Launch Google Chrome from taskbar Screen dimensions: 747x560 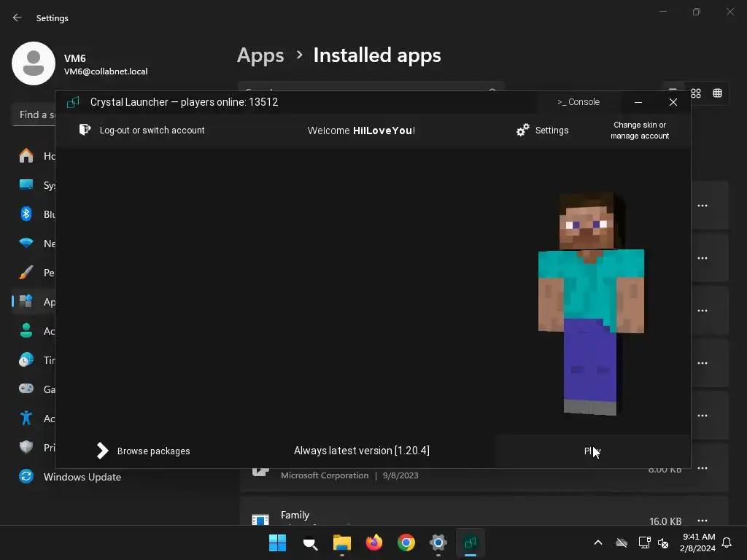pos(406,542)
